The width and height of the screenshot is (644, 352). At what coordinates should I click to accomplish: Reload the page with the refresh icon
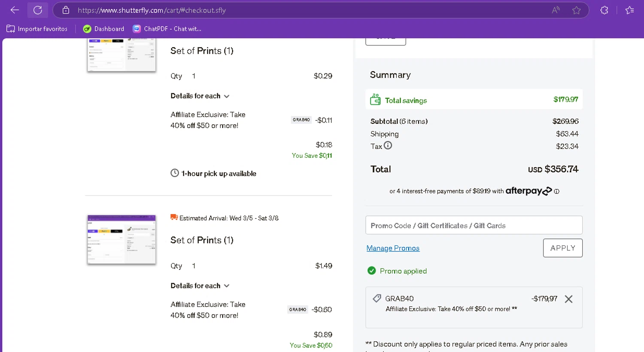click(38, 10)
